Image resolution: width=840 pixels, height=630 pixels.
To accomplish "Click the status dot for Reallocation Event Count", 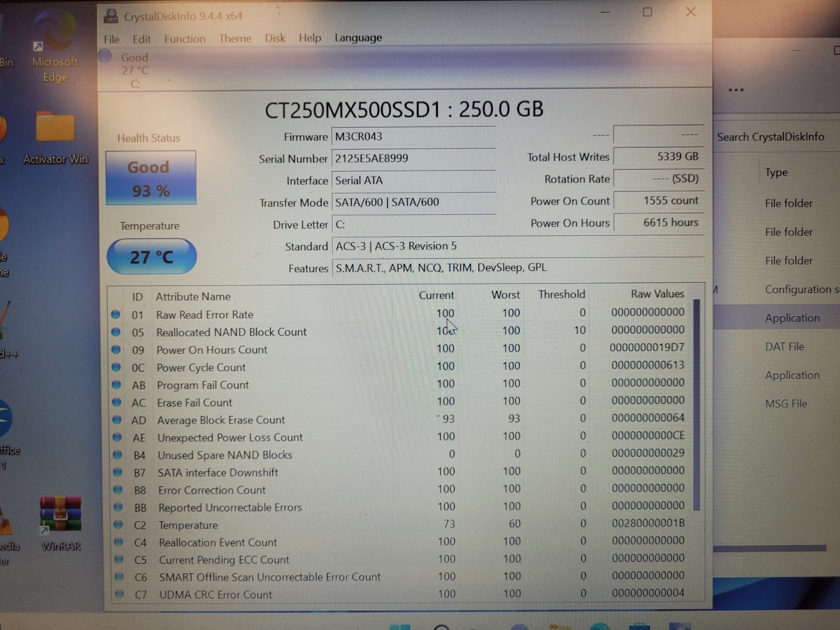I will 119,542.
